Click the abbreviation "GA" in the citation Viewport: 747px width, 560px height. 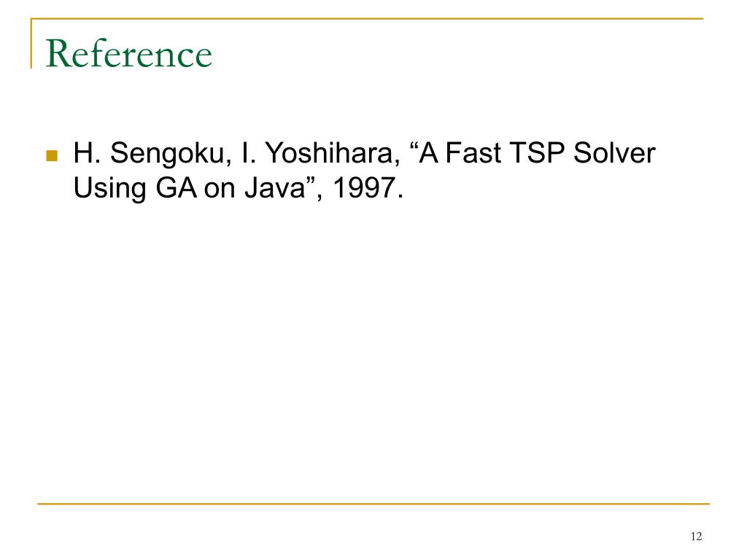click(177, 187)
